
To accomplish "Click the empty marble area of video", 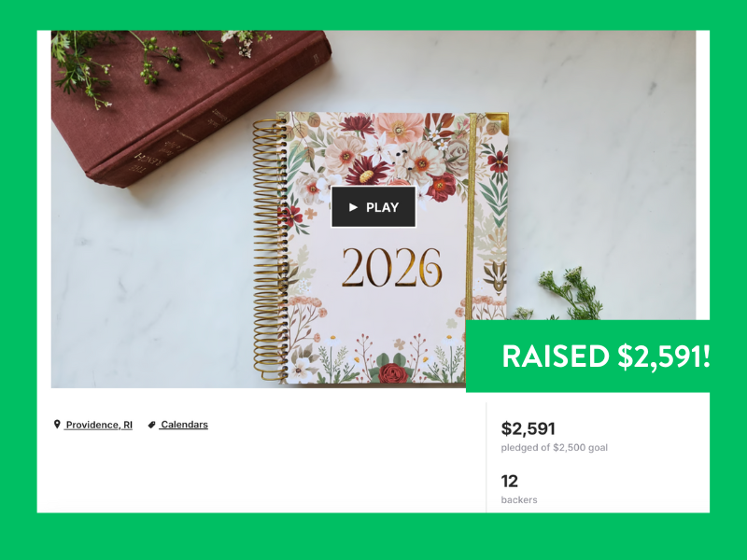I will [596, 167].
